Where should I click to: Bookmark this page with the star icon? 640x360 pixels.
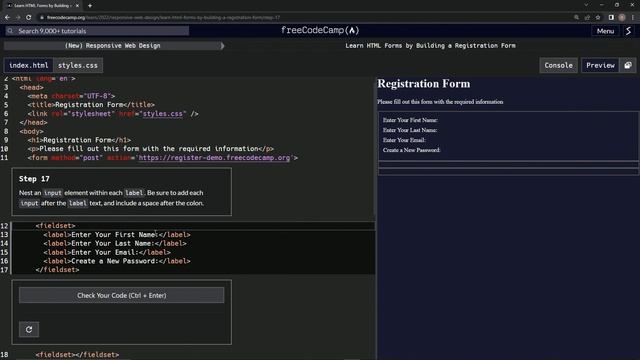(598, 18)
